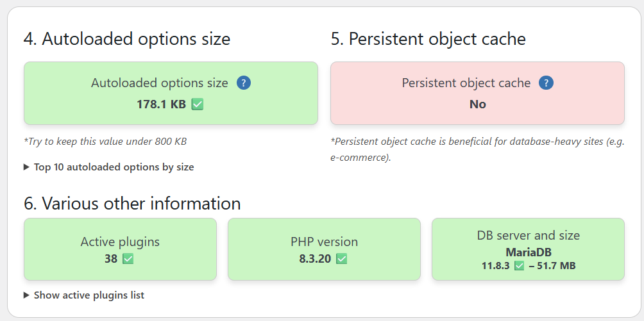The width and height of the screenshot is (644, 321).
Task: Click the help icon beside Autoloaded options size
Action: point(244,83)
